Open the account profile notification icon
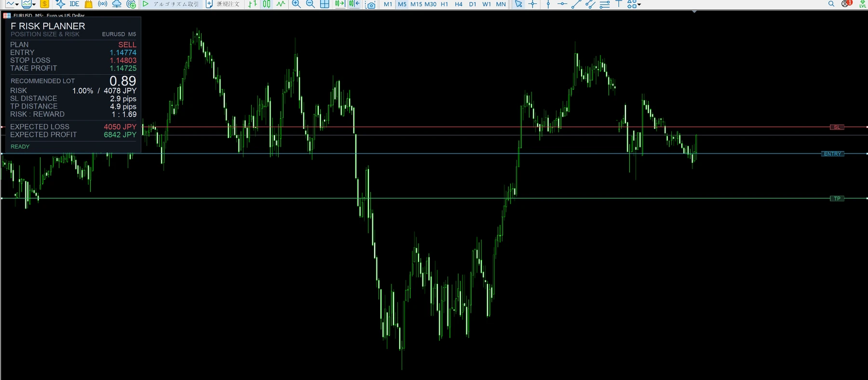Viewport: 868px width, 380px height. point(847,3)
